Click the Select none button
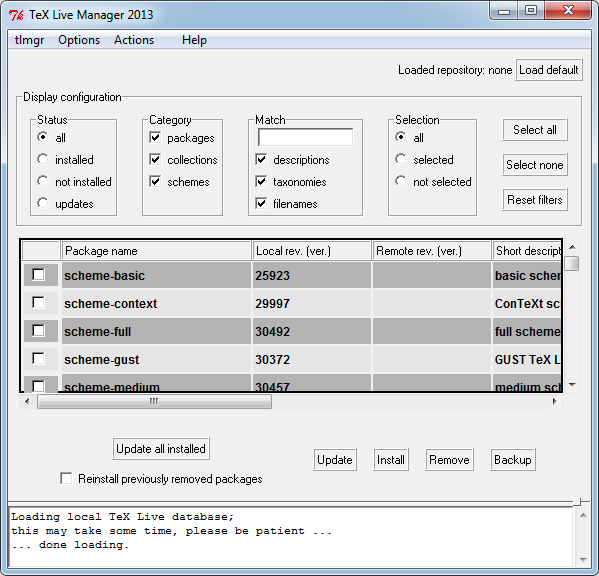 534,165
